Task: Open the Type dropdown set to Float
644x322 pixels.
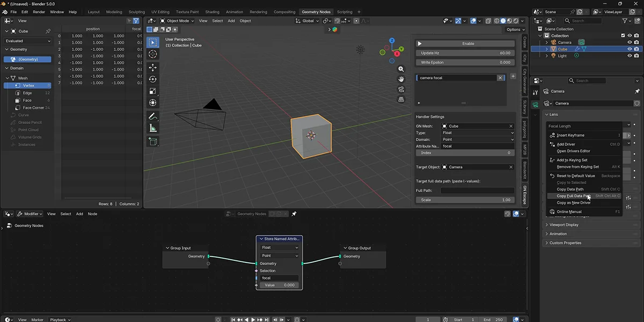Action: [478, 133]
